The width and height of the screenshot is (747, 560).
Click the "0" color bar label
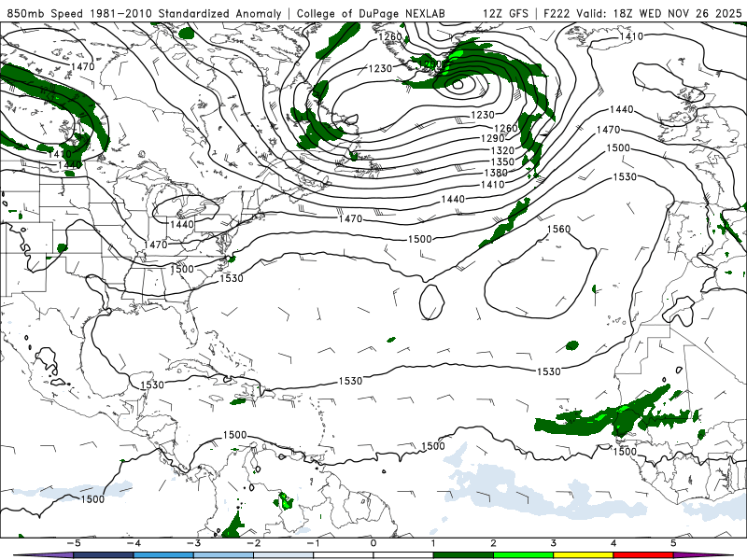click(373, 543)
